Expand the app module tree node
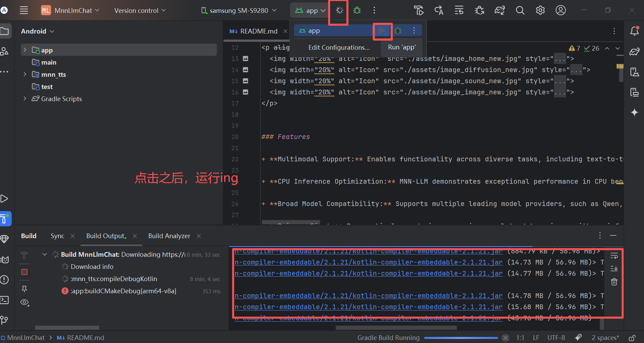This screenshot has width=644, height=343. pos(25,50)
